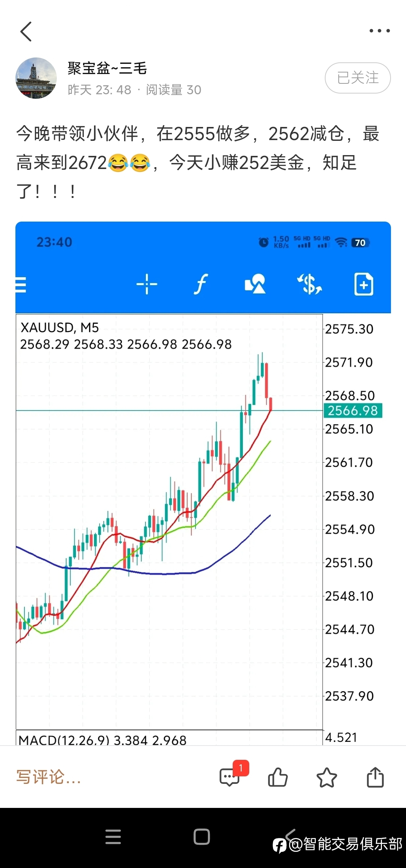406x868 pixels.
Task: Tap Android home navigation button
Action: tap(202, 836)
